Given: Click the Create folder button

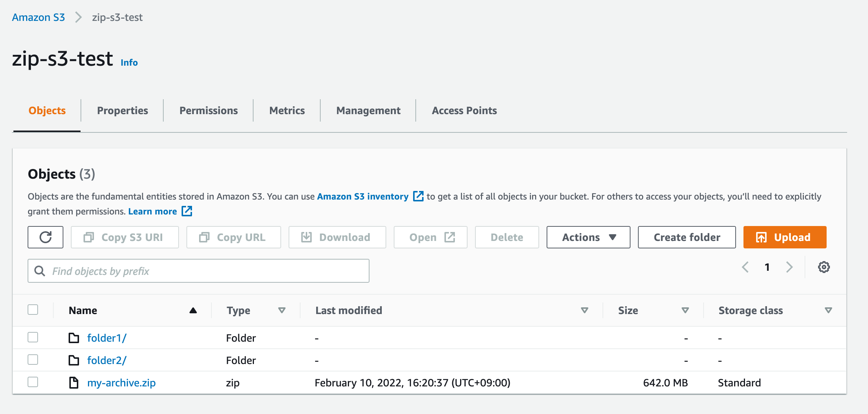Looking at the screenshot, I should click(x=686, y=237).
